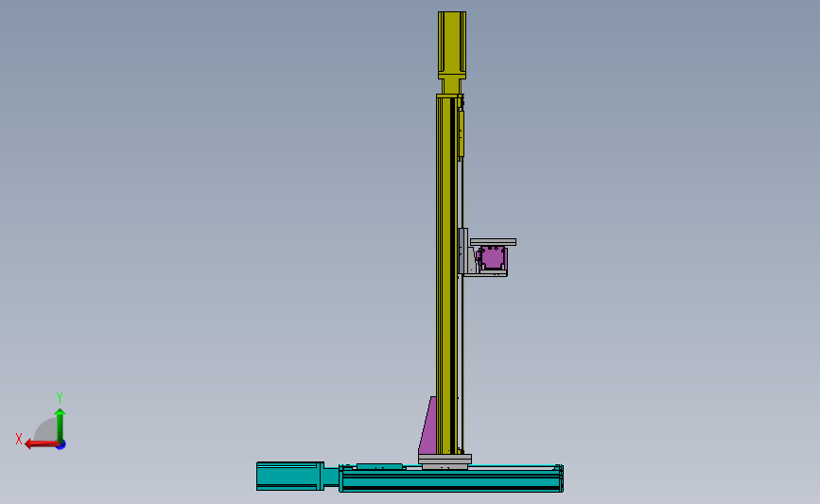The width and height of the screenshot is (820, 504).
Task: Select the purple block under the carriage plate
Action: point(493,258)
